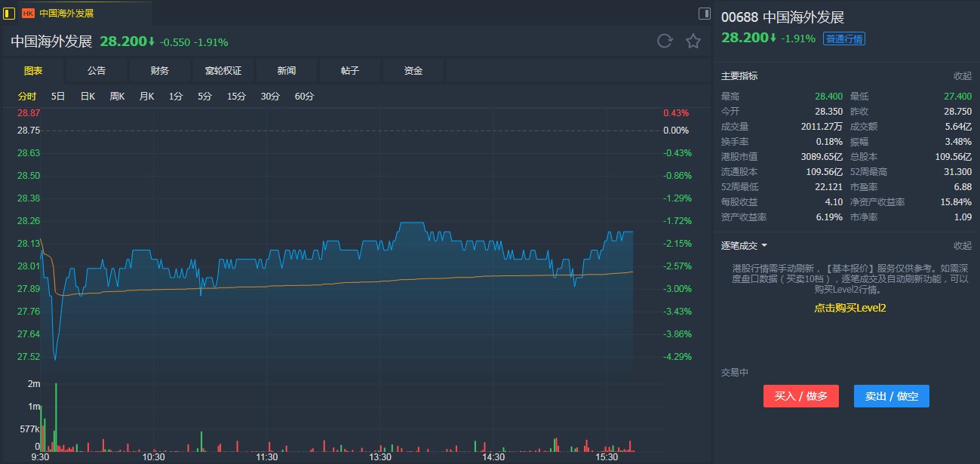
Task: Click the orange HK market badge
Action: pyautogui.click(x=29, y=14)
